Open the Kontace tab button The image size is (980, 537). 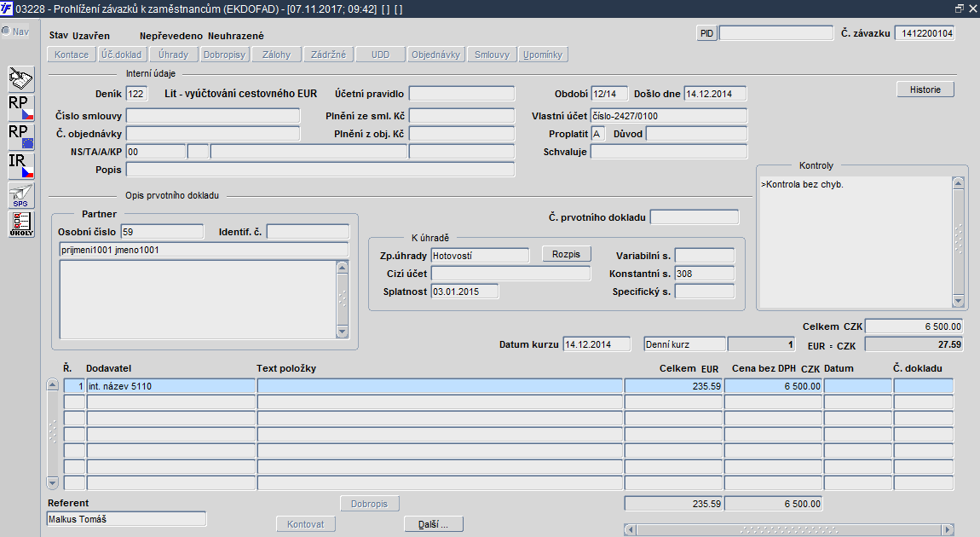tap(72, 55)
